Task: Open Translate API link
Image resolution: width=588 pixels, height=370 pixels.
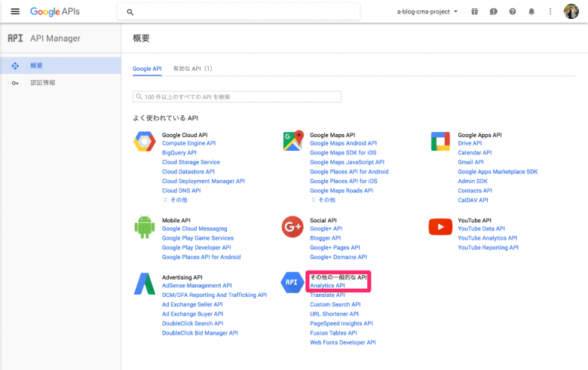Action: click(327, 295)
